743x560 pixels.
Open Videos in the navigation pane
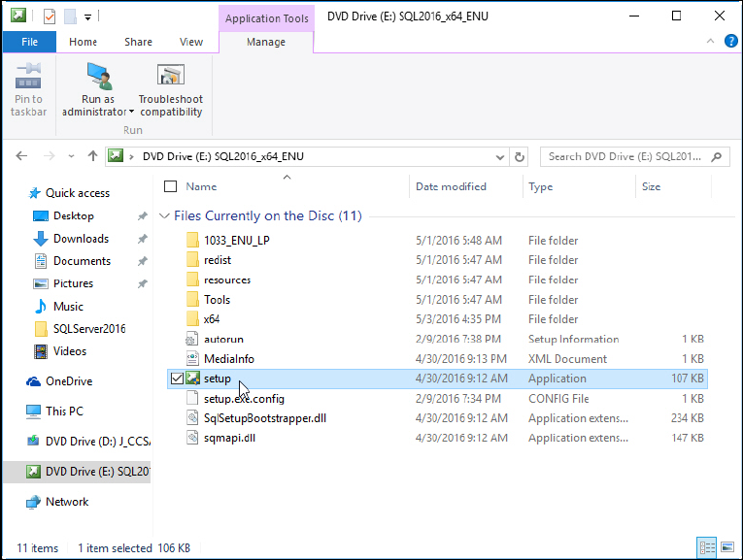70,351
